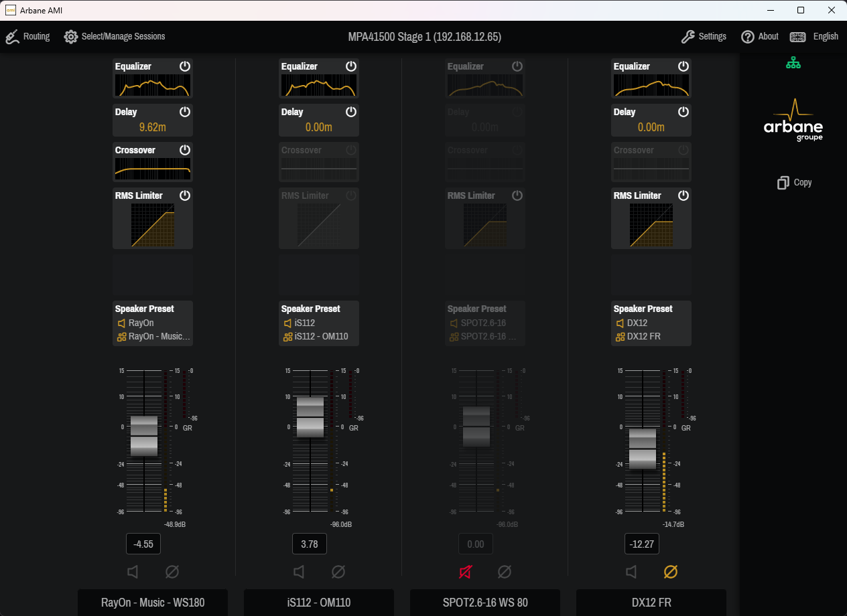Screen dimensions: 847x616
Task: Toggle DX12 channel RMS Limiter power
Action: click(683, 196)
